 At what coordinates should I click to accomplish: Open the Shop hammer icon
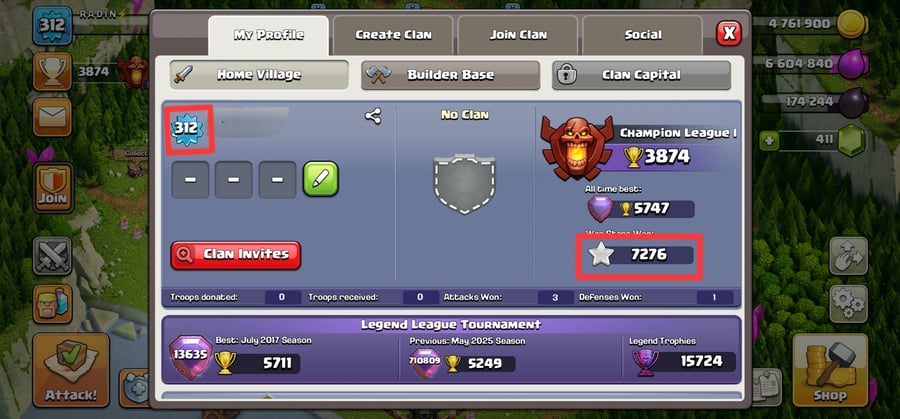[x=830, y=370]
